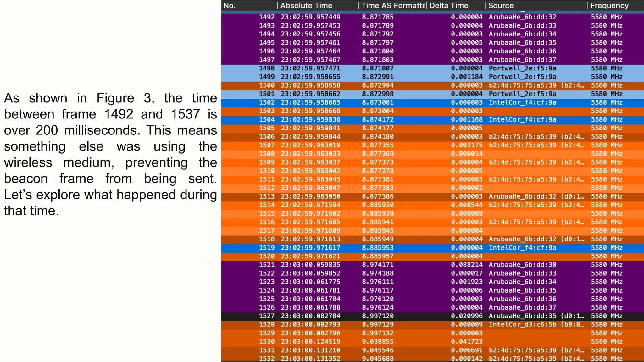Select packet 1523 row

point(433,282)
